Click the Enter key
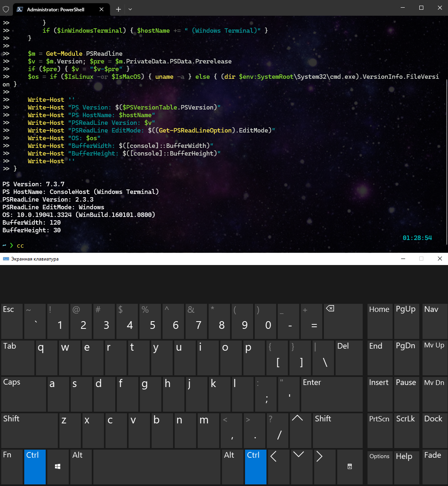This screenshot has height=486, width=448. (332, 394)
